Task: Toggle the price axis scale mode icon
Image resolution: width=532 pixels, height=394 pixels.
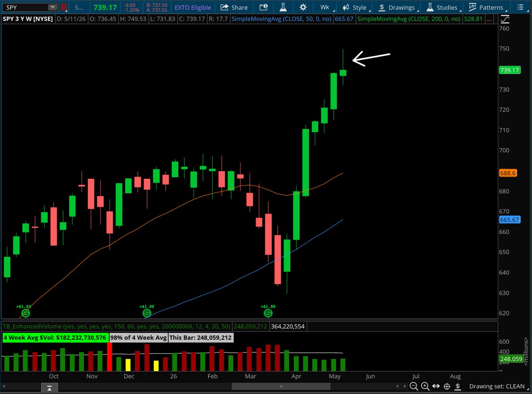Action: click(506, 19)
